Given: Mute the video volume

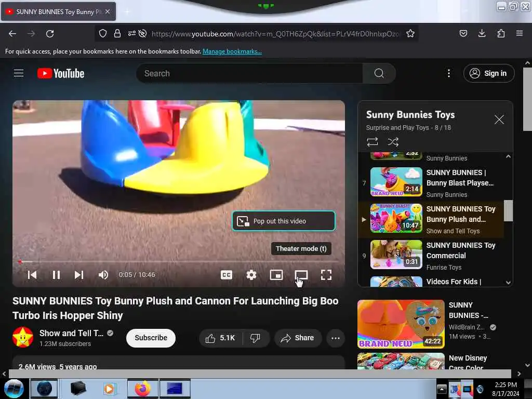Looking at the screenshot, I should [103, 275].
